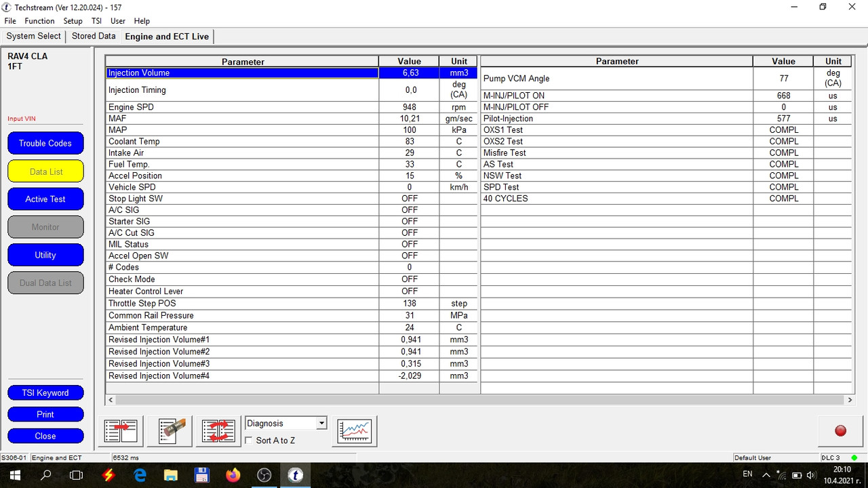Click the split data list icon button
This screenshot has width=868, height=488.
coord(121,431)
